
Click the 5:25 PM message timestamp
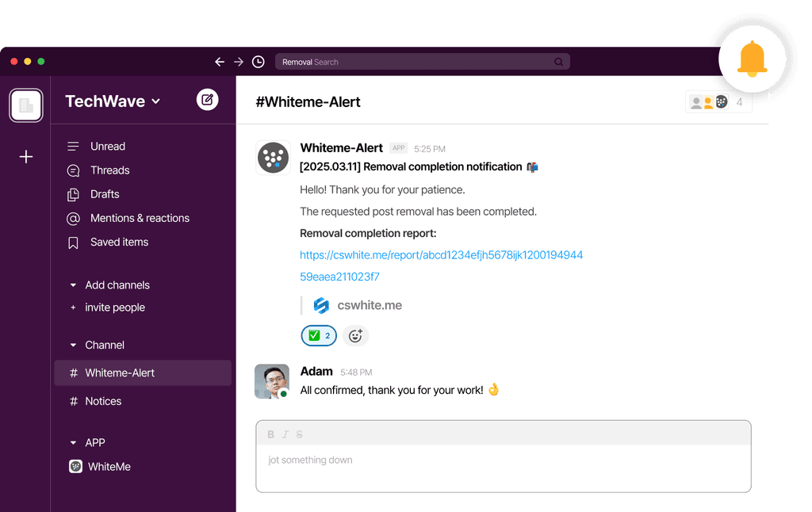pos(429,149)
